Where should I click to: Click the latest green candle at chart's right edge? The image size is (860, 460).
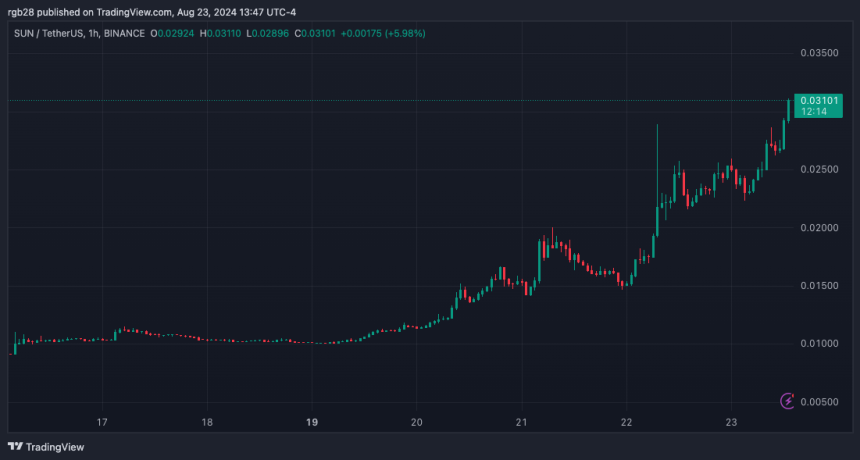tap(789, 109)
